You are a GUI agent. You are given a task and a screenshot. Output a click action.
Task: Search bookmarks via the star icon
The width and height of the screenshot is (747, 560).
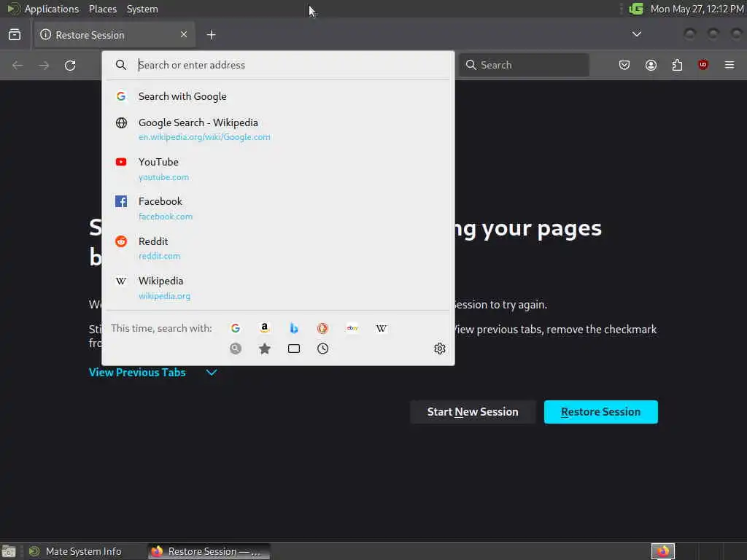pyautogui.click(x=264, y=349)
